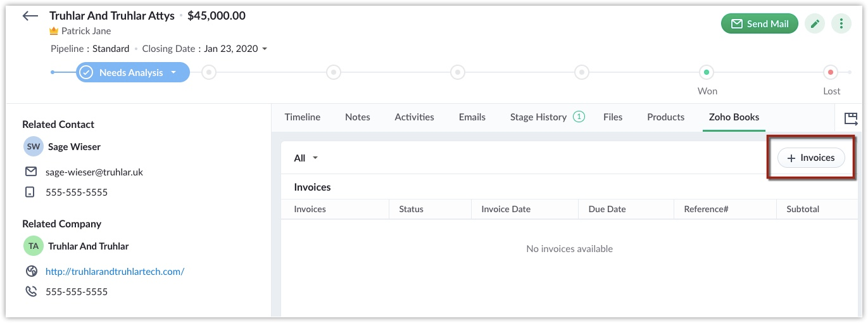Screen dimensions: 868x323
Task: Click the phone icon under Related Company
Action: [31, 291]
